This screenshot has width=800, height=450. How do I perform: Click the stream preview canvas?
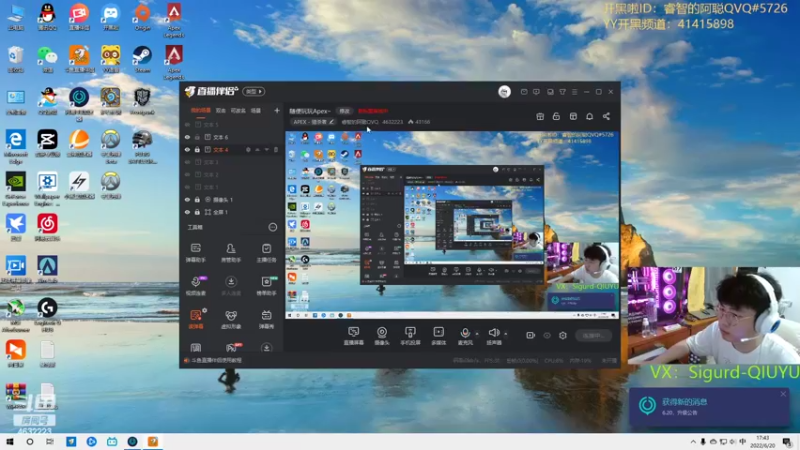[452, 225]
